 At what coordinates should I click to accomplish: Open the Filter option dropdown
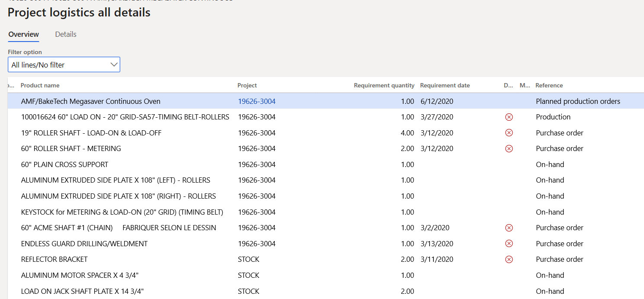click(64, 65)
